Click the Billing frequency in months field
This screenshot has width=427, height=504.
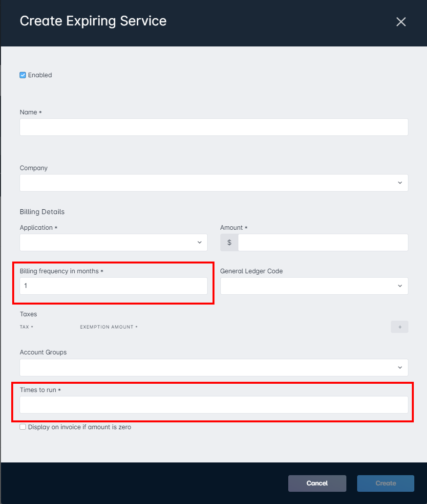click(113, 286)
